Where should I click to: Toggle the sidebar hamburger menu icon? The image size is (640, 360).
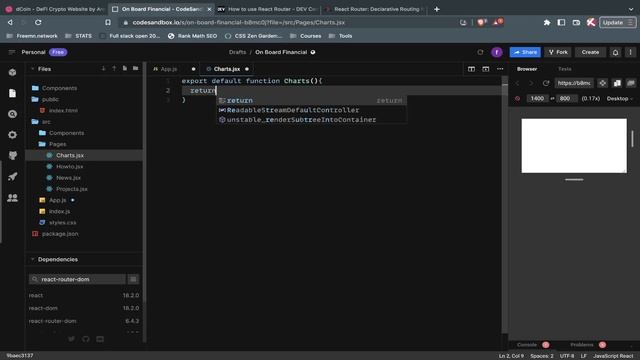[x=11, y=52]
